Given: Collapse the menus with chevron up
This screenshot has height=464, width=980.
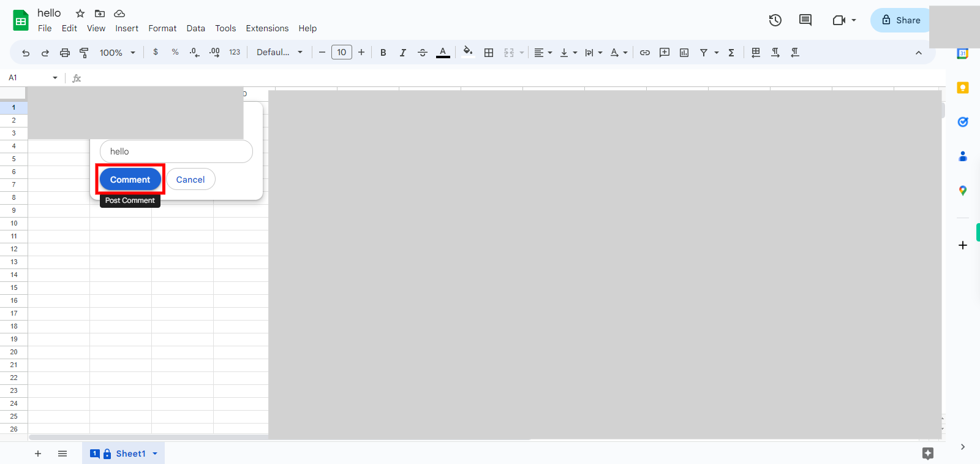Looking at the screenshot, I should point(919,53).
